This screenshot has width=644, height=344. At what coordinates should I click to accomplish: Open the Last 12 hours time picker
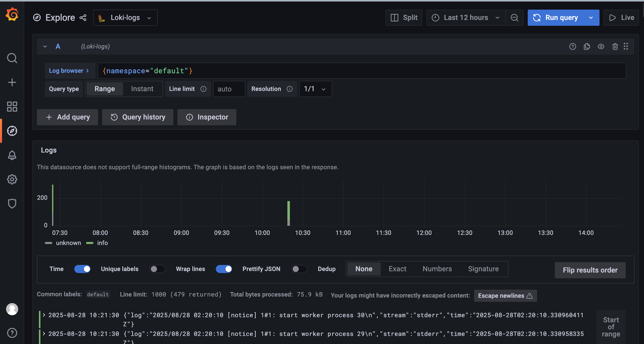click(466, 18)
